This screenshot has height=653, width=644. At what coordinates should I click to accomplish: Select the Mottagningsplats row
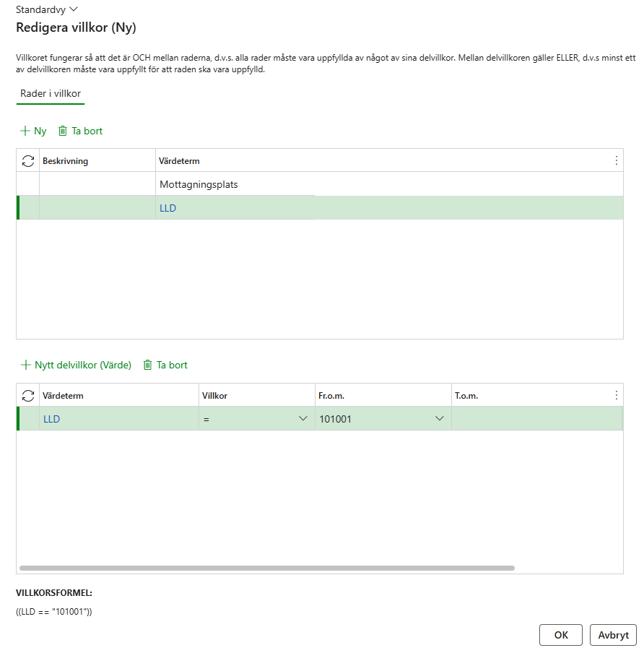199,184
